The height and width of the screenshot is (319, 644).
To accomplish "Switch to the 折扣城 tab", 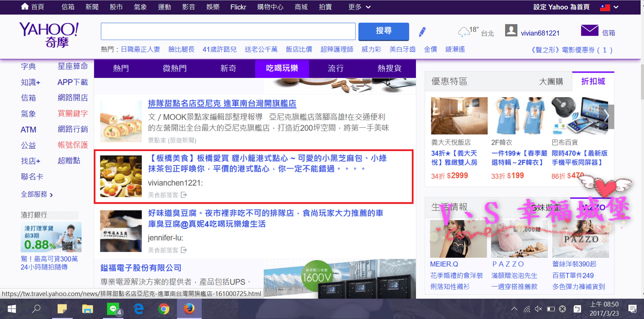I will 592,82.
